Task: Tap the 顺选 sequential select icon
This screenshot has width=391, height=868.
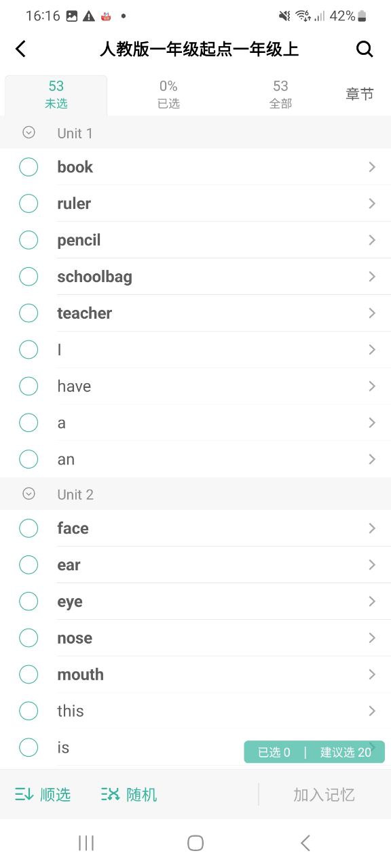Action: click(x=24, y=794)
